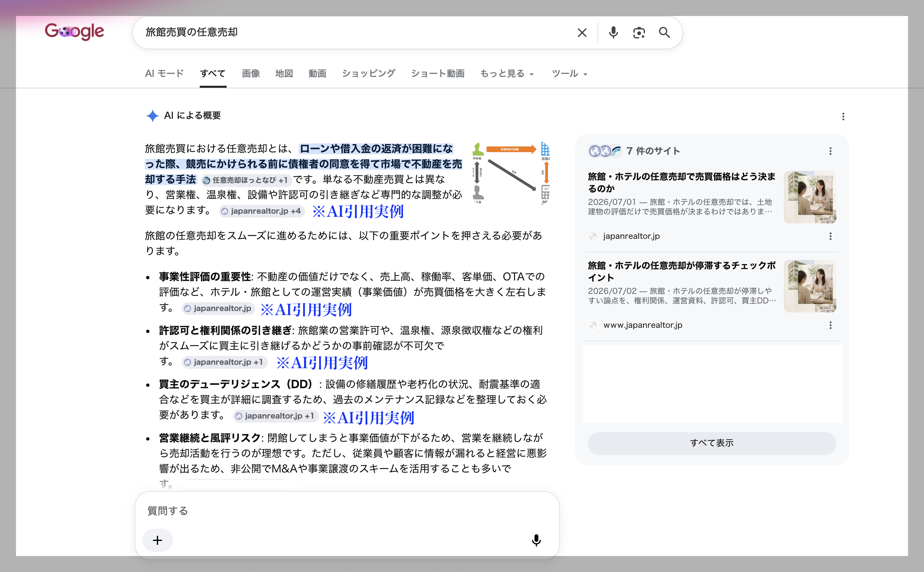Click the www.japanrealtor.jp source label

tap(643, 325)
